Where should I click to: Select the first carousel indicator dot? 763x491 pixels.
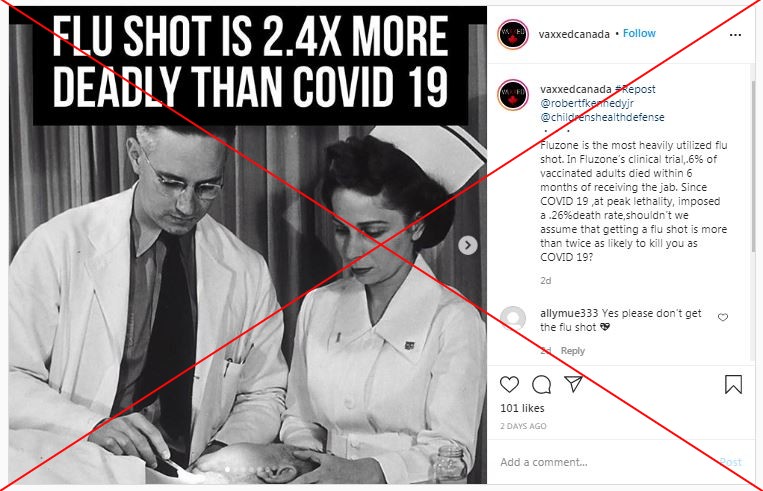click(227, 470)
